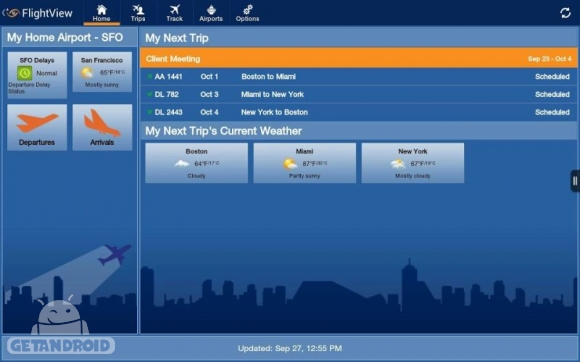Click the San Francisco sun icon

tap(87, 72)
